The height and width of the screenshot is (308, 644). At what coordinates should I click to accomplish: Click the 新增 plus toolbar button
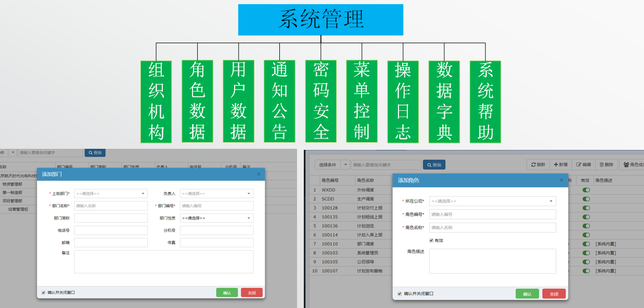[560, 164]
